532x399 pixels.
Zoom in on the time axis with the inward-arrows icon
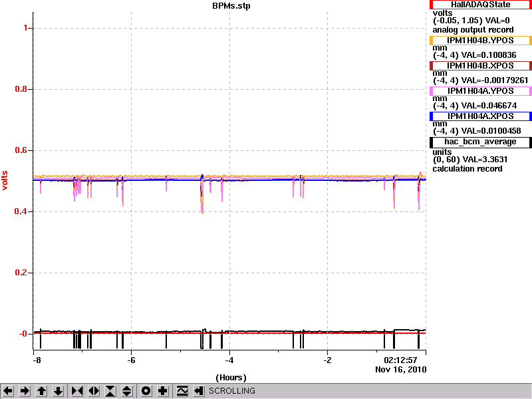pos(77,391)
